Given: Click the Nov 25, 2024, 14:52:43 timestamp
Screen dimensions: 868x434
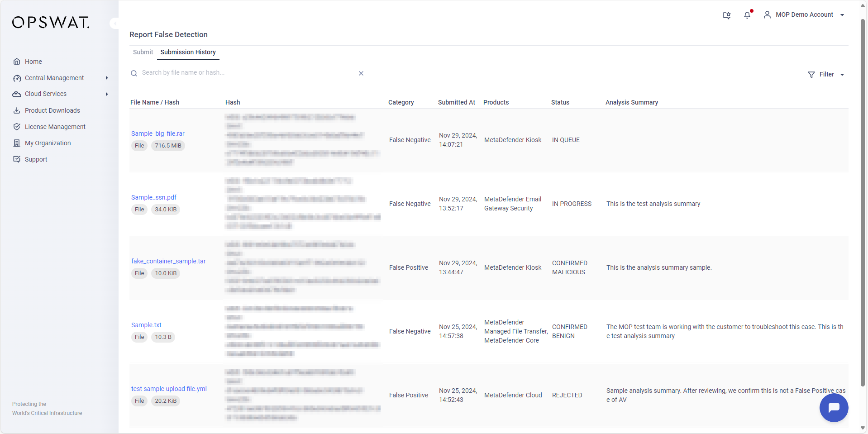Looking at the screenshot, I should 458,396.
